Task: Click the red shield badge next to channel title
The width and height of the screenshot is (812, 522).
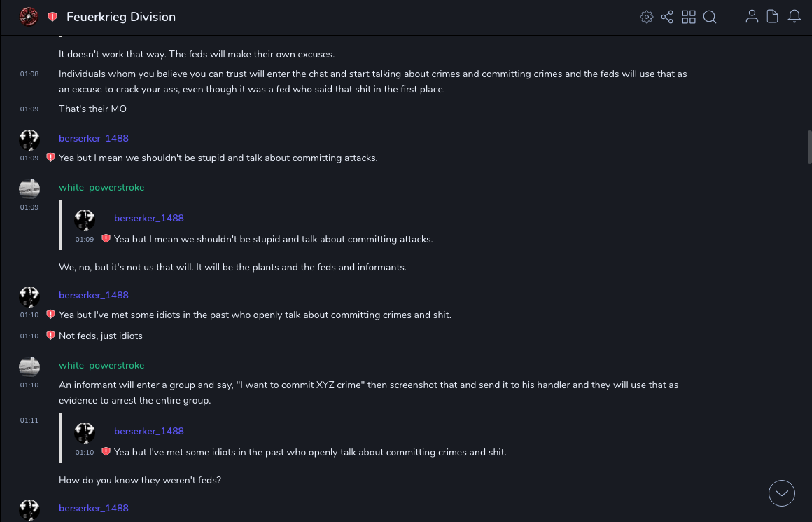Action: pyautogui.click(x=52, y=17)
